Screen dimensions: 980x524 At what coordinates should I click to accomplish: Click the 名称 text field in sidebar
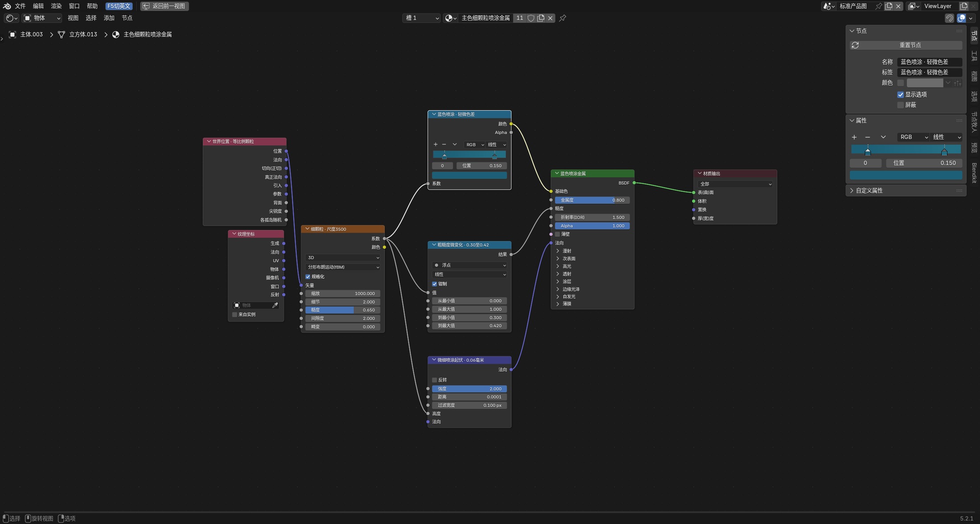pos(929,62)
